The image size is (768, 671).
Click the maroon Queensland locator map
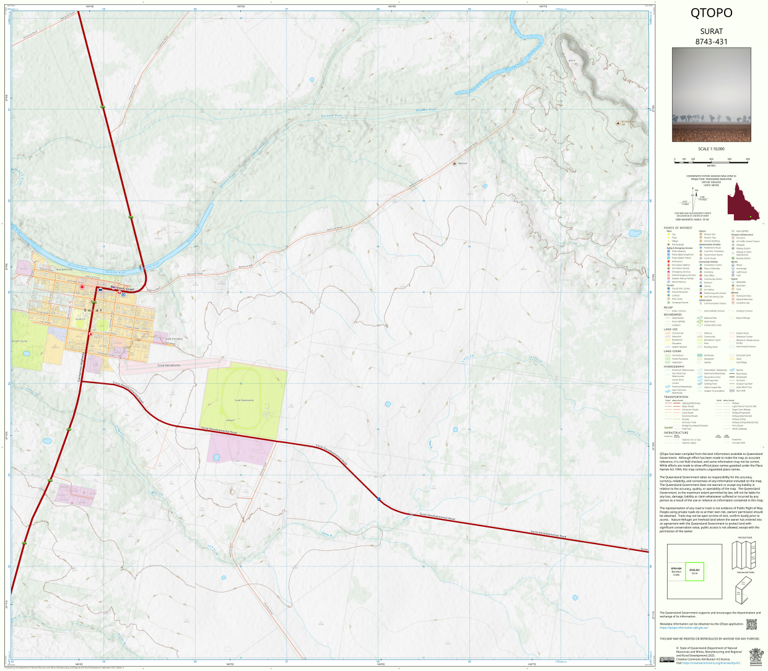pos(743,201)
